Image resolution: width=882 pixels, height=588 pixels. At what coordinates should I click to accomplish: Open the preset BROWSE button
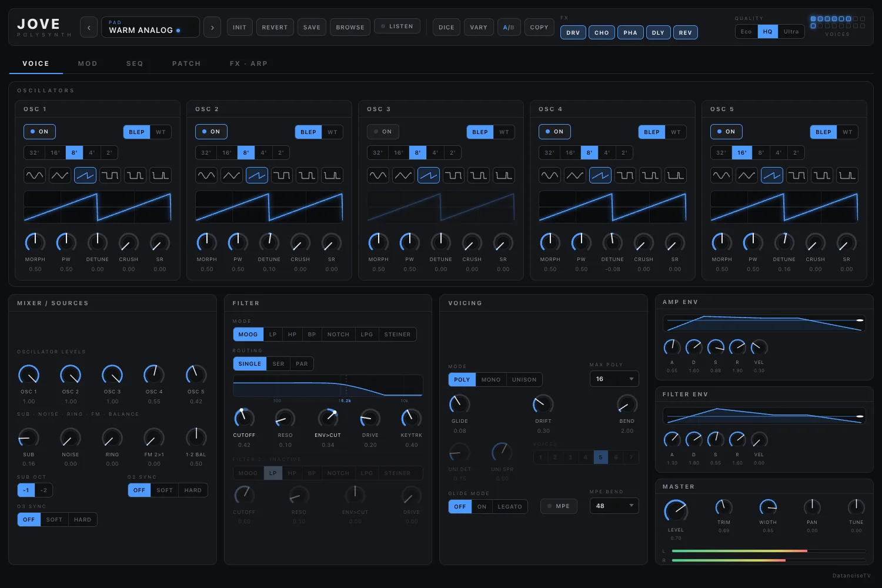tap(350, 27)
